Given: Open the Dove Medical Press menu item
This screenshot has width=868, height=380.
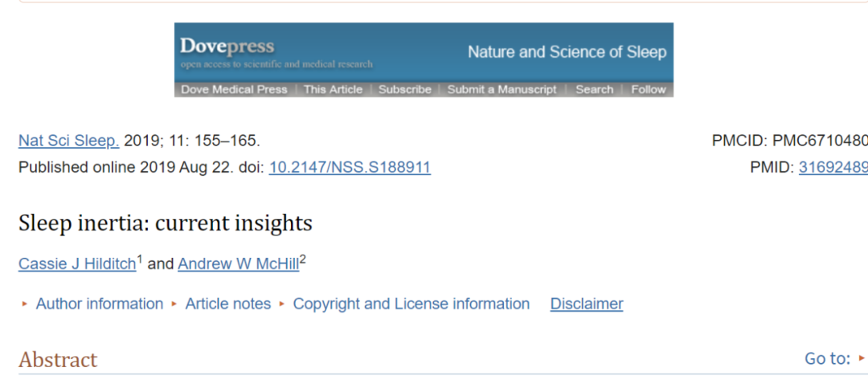Looking at the screenshot, I should 234,90.
